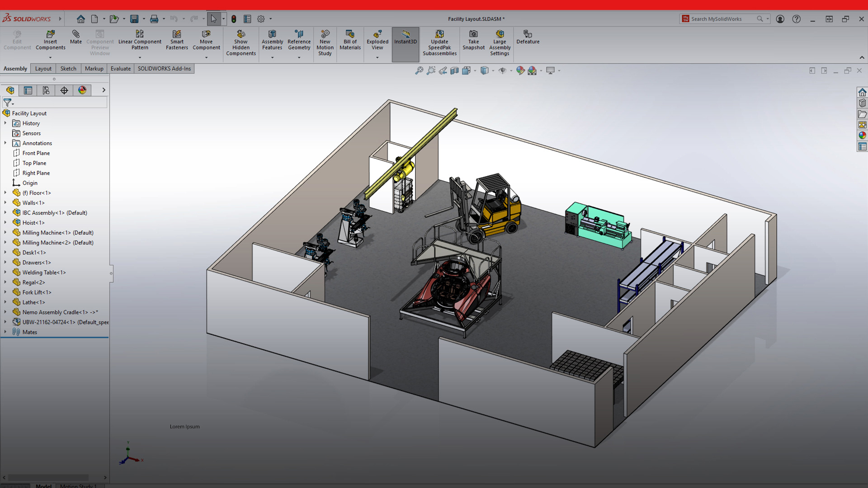The image size is (868, 488).
Task: Open the FeatureManager design tree tab
Action: 10,90
